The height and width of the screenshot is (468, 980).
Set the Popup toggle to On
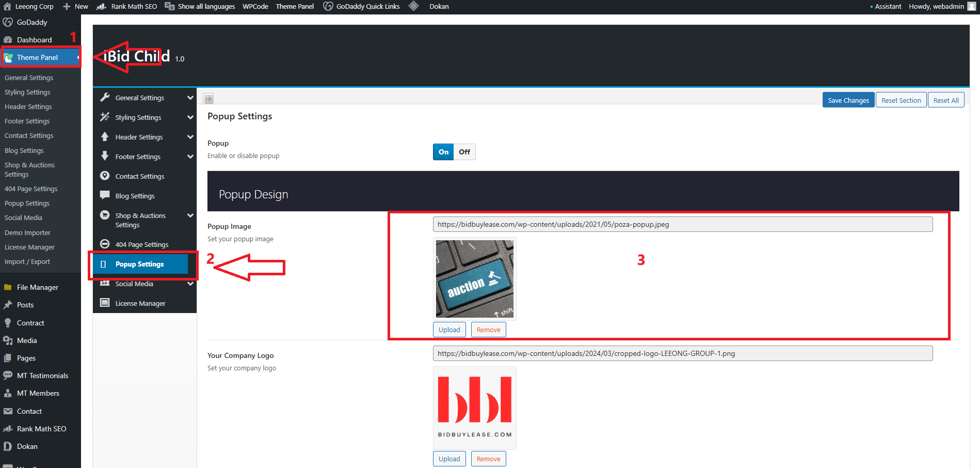[x=443, y=152]
